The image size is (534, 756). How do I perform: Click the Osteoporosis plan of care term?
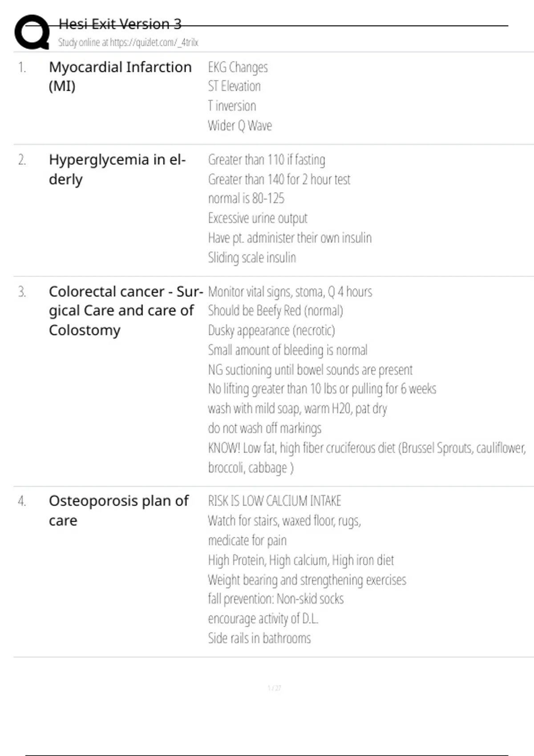(x=118, y=511)
